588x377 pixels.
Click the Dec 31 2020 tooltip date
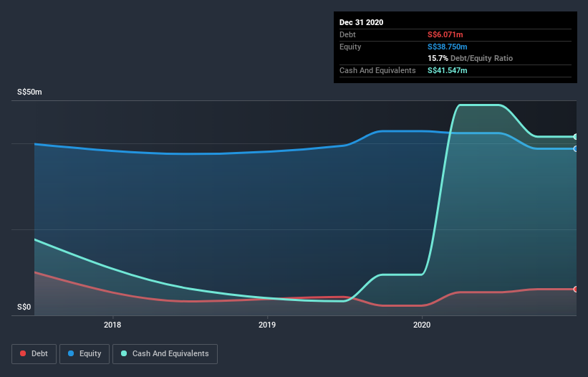coord(361,22)
